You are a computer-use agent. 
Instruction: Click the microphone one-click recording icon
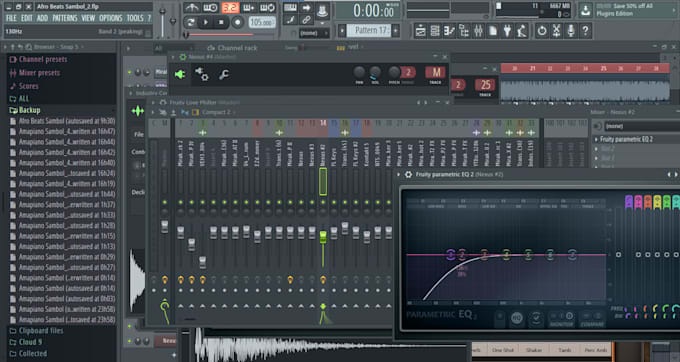tap(571, 30)
